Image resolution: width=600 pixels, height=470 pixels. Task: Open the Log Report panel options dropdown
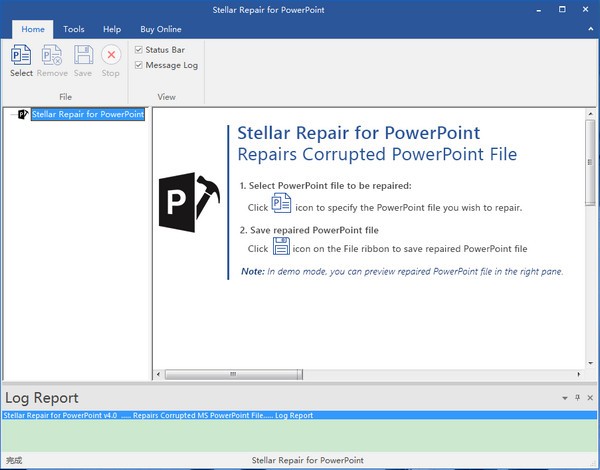coord(563,398)
